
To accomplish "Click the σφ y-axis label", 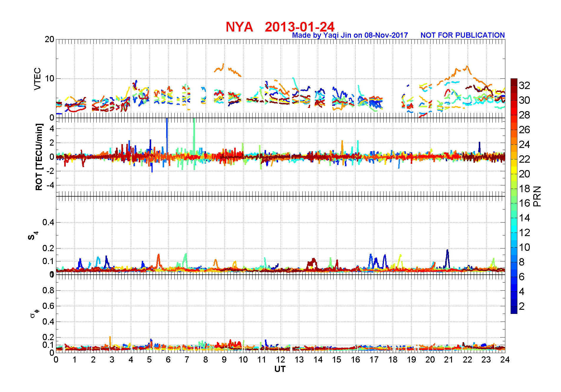I will [34, 314].
